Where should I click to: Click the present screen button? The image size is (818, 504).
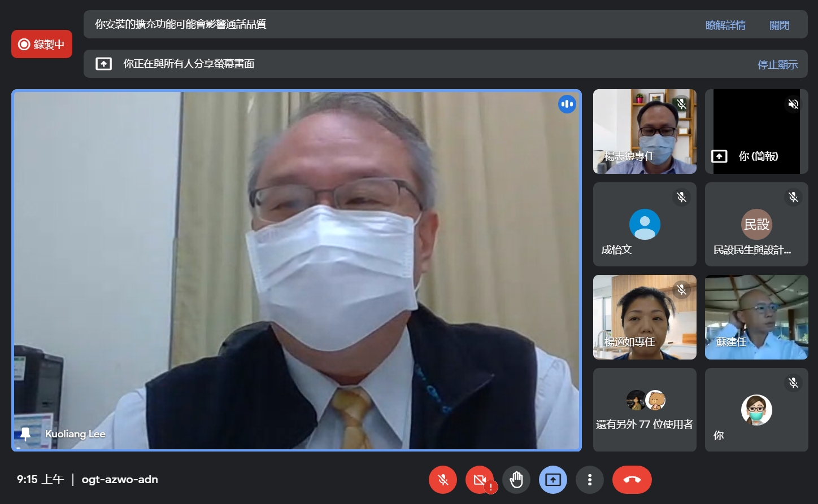(553, 480)
